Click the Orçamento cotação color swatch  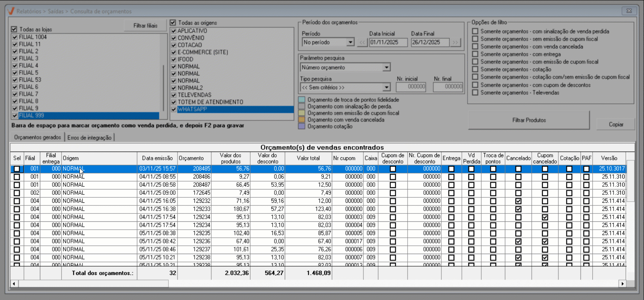302,126
